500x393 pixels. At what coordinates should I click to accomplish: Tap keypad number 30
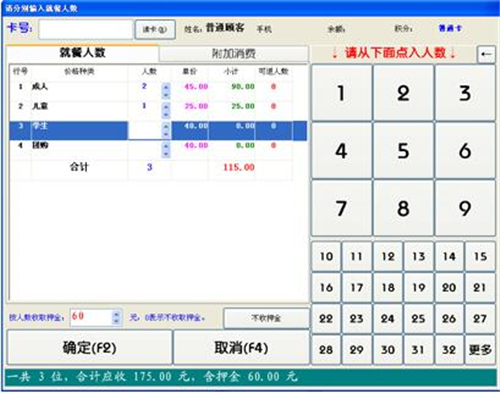(x=388, y=350)
